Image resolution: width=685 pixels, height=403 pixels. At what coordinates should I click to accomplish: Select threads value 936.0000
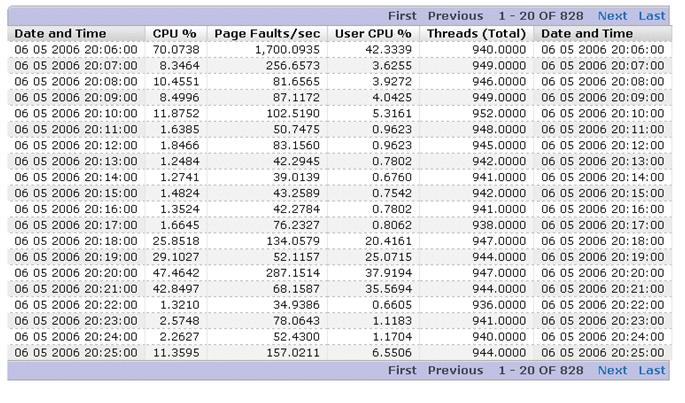point(499,305)
